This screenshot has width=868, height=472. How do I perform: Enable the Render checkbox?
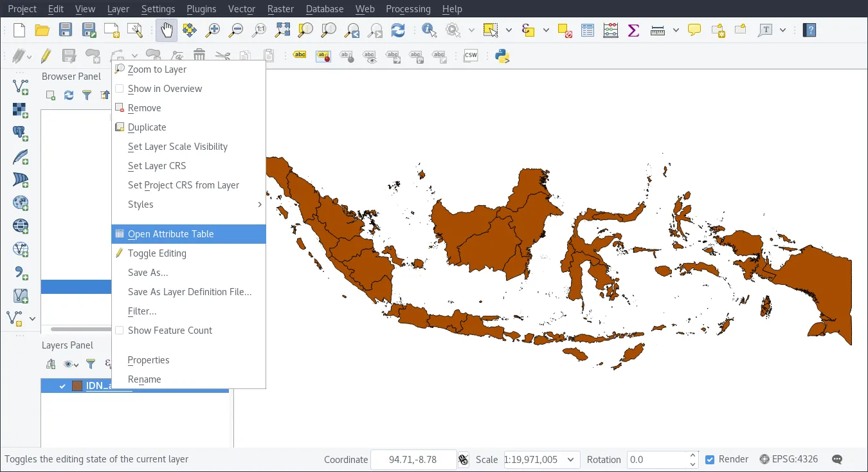pyautogui.click(x=709, y=459)
